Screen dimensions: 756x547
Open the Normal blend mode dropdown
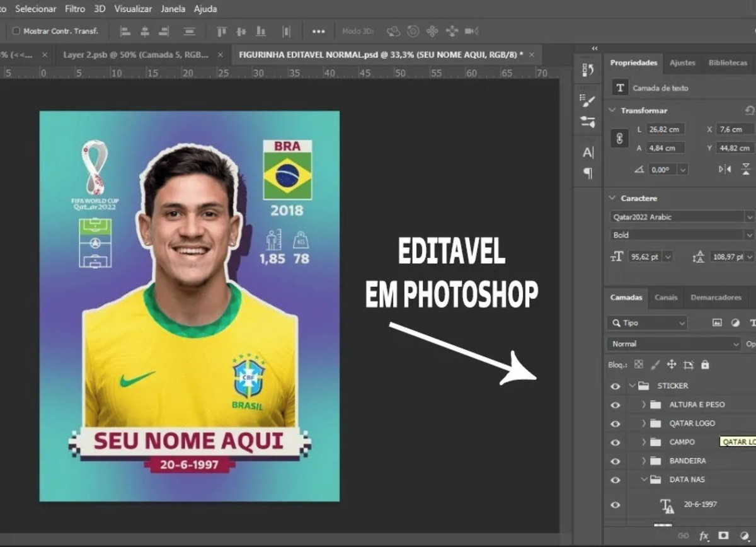673,344
